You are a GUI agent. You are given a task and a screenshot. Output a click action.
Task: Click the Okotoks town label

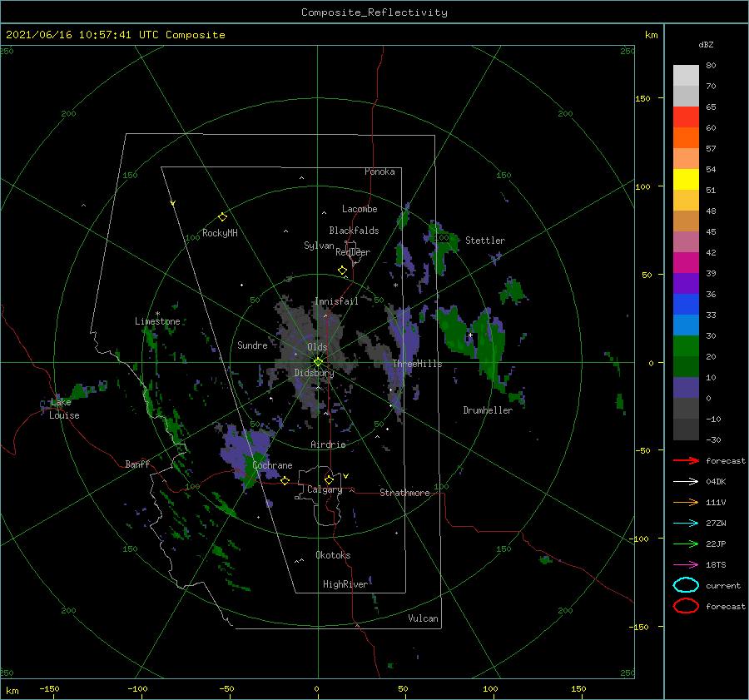pos(333,555)
